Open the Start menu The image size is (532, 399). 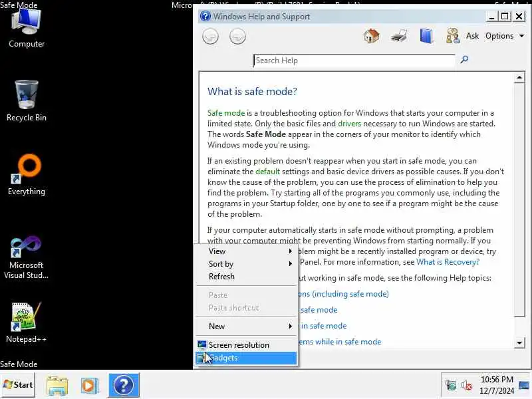[19, 385]
